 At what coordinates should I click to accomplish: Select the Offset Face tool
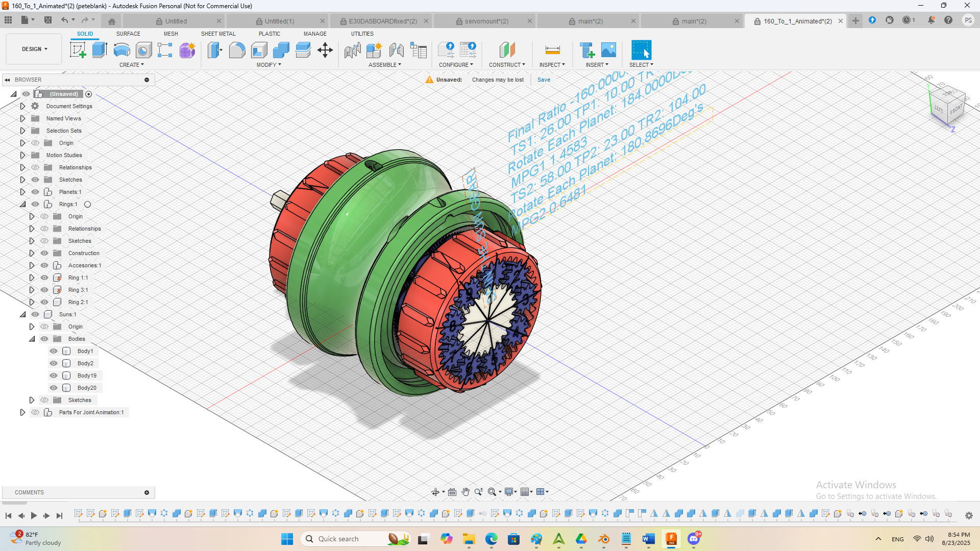tap(303, 50)
